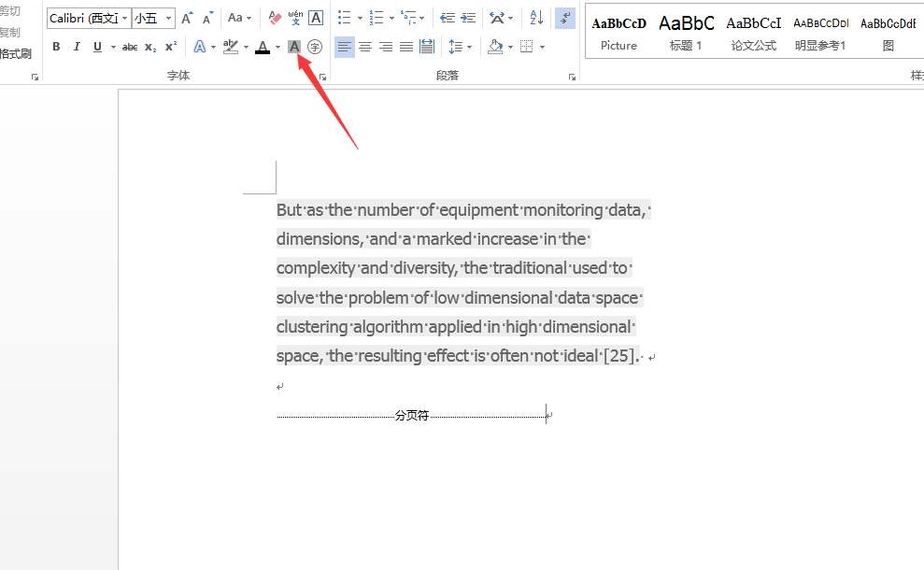Click the word "complexity" in the paragraph
Image resolution: width=924 pixels, height=570 pixels.
tap(315, 268)
